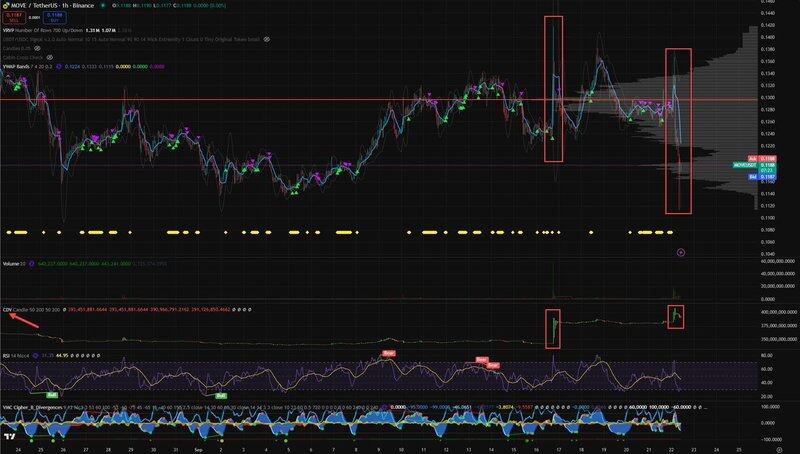This screenshot has width=800, height=454.
Task: Click the 0.1300 price scale label
Action: point(768,97)
